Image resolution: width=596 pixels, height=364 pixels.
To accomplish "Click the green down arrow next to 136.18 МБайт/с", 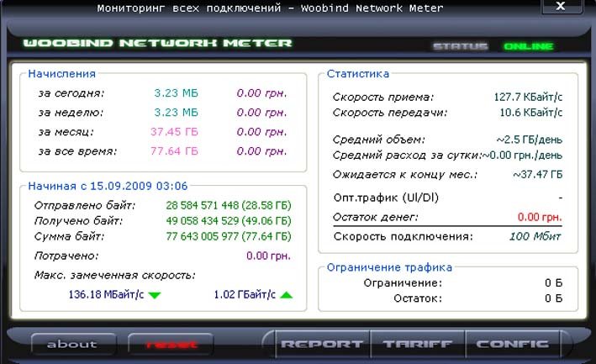I will 155,295.
